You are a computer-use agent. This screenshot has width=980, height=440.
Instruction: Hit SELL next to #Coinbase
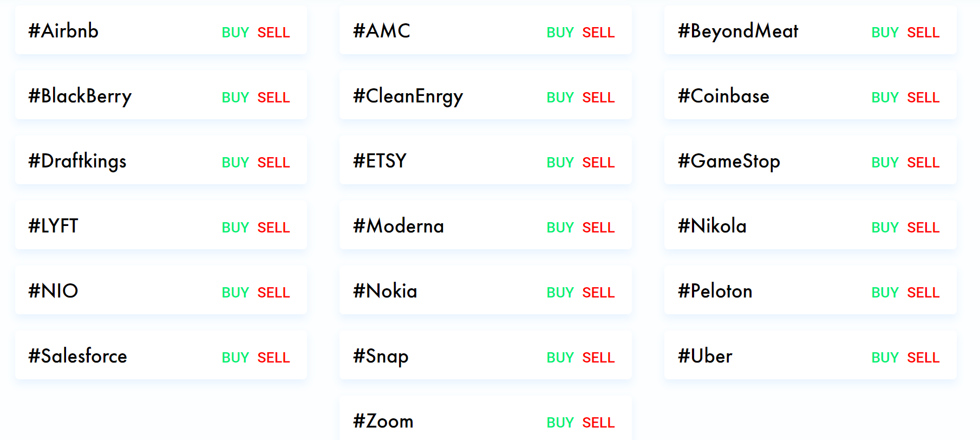point(923,98)
